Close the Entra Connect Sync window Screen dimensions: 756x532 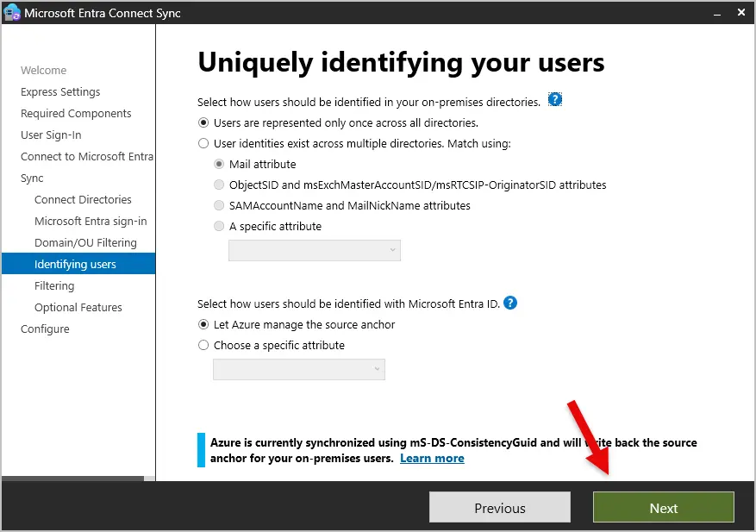[740, 13]
